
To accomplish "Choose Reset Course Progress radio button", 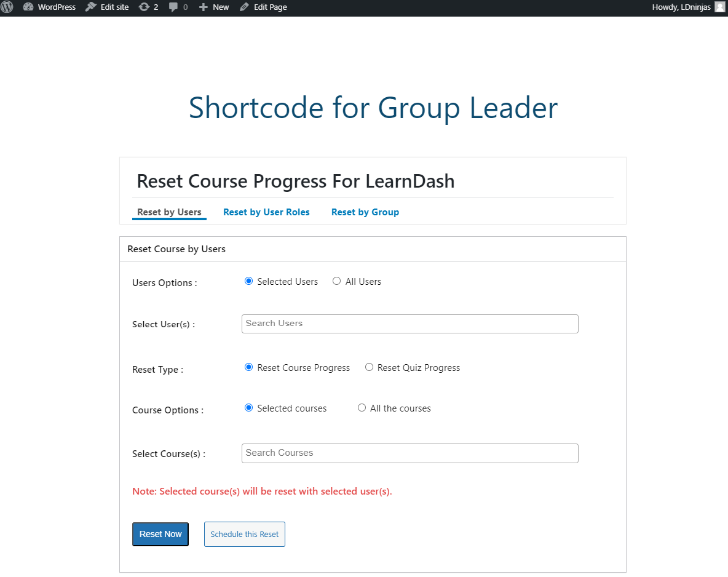I will tap(249, 367).
